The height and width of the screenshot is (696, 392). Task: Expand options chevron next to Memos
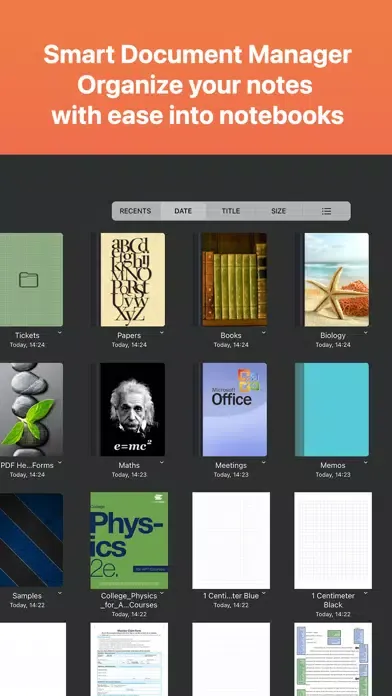366,462
